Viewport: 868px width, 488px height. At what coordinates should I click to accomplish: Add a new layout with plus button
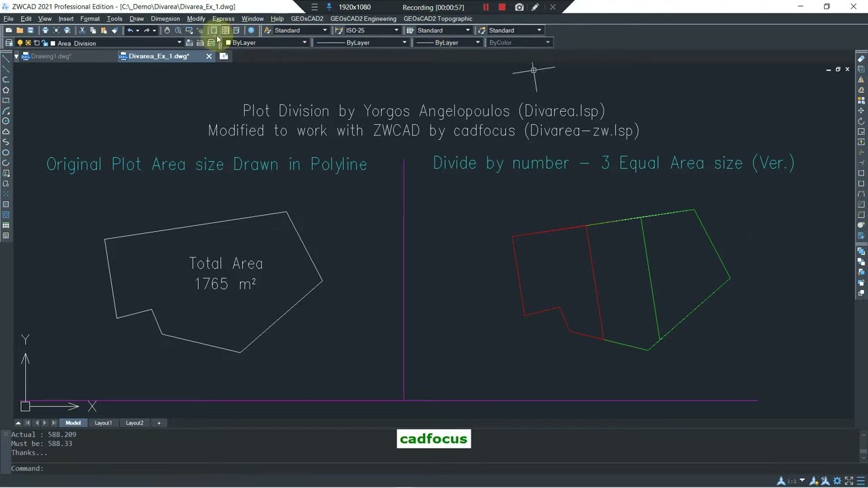pos(159,423)
